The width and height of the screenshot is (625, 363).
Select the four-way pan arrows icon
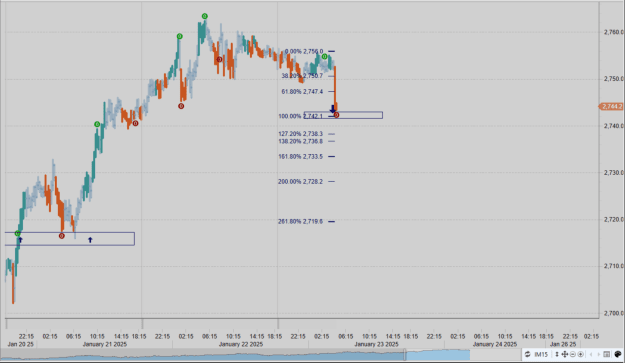tap(565, 354)
